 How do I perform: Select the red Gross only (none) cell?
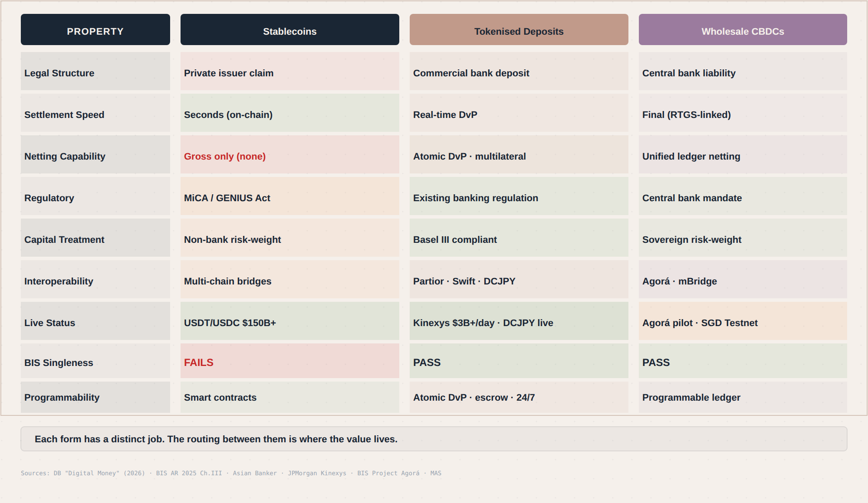pyautogui.click(x=290, y=154)
